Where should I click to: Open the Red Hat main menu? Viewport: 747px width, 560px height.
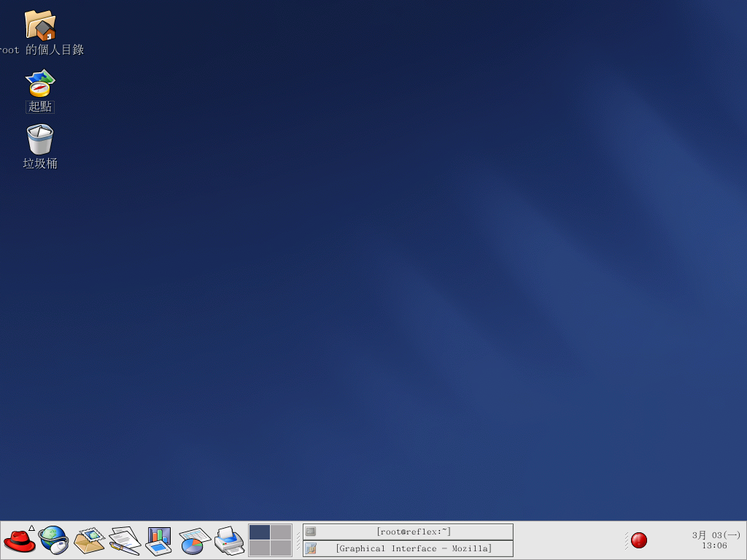tap(20, 541)
